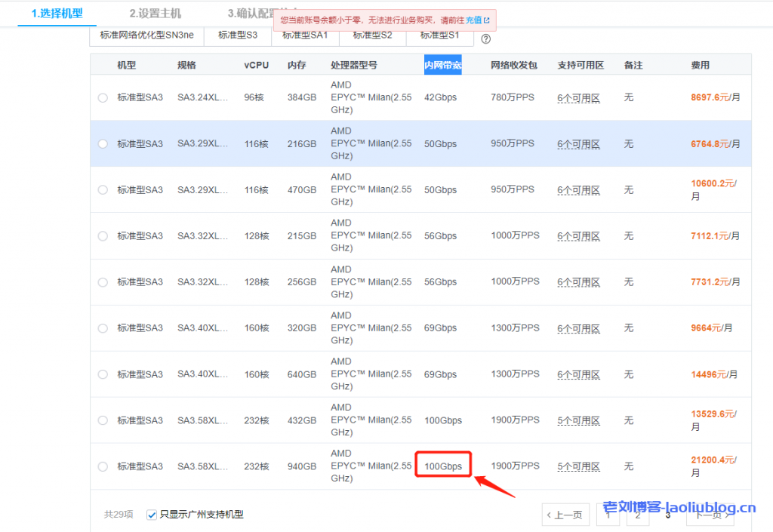Click the 充值 recharge link in the warning

click(474, 20)
